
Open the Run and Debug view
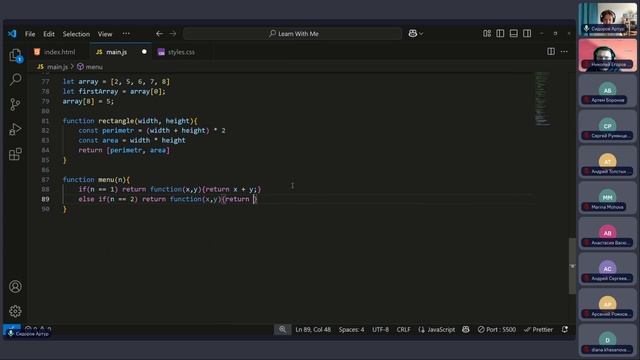pos(15,129)
